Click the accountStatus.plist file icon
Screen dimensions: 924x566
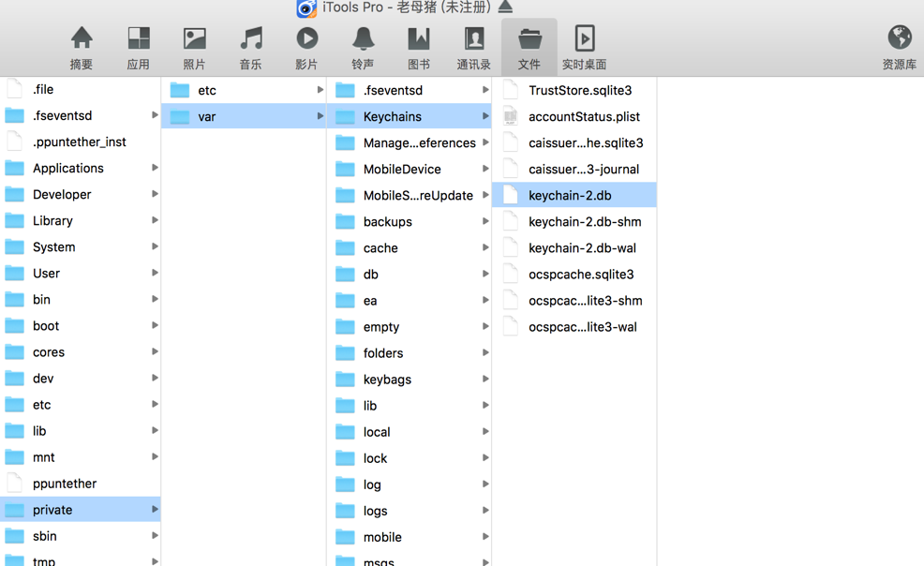pyautogui.click(x=511, y=116)
